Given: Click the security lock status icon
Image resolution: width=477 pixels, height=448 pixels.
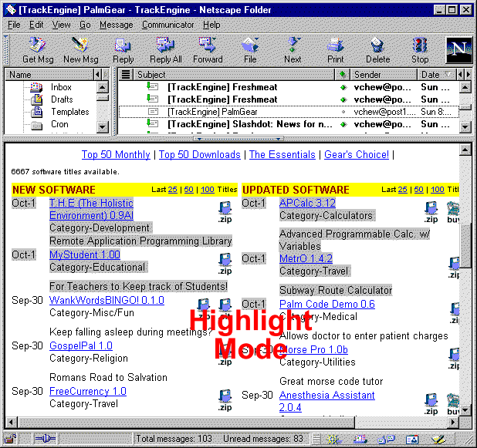Looking at the screenshot, I should (x=11, y=440).
